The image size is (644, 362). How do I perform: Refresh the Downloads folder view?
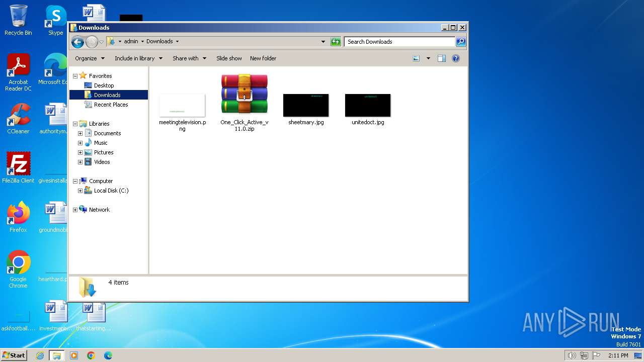(336, 42)
